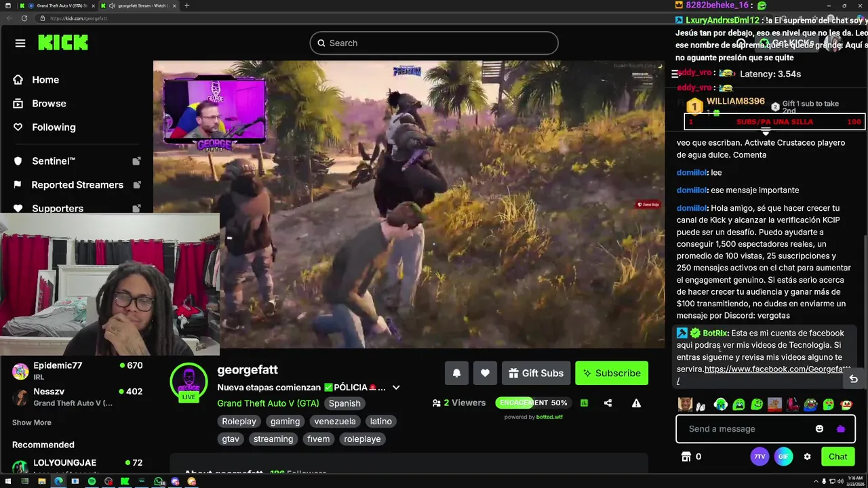Click georgefatt live avatar
Viewport: 868px width, 488px height.
(x=189, y=382)
